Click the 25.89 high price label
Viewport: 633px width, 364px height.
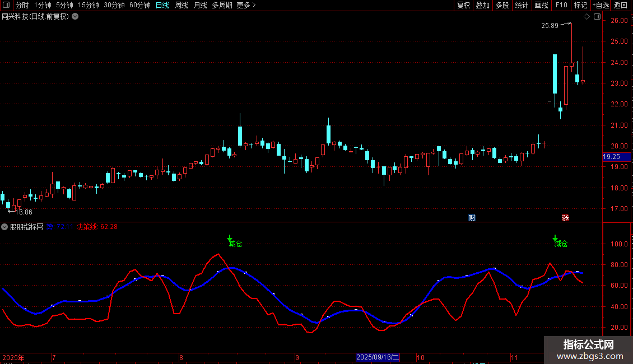550,25
